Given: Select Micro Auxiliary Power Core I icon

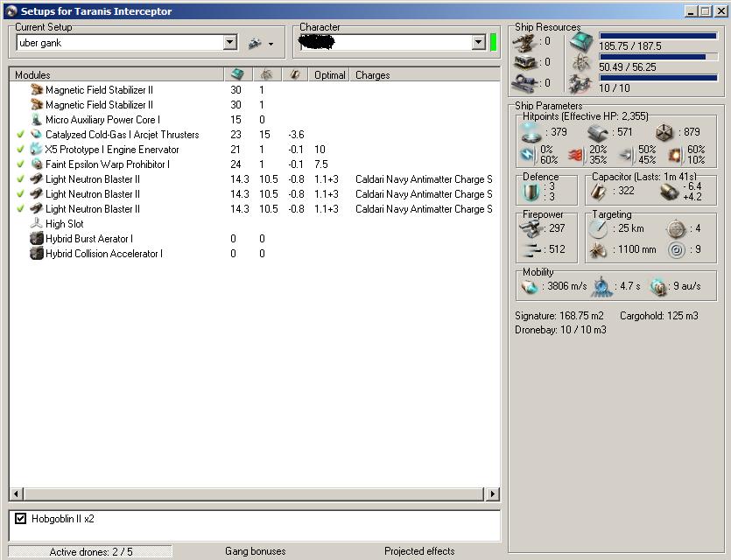Looking at the screenshot, I should [x=37, y=119].
